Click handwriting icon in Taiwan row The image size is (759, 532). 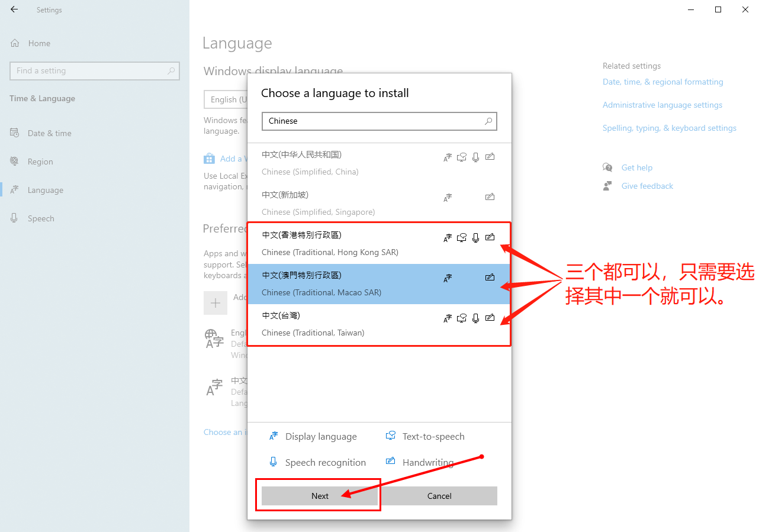(490, 318)
